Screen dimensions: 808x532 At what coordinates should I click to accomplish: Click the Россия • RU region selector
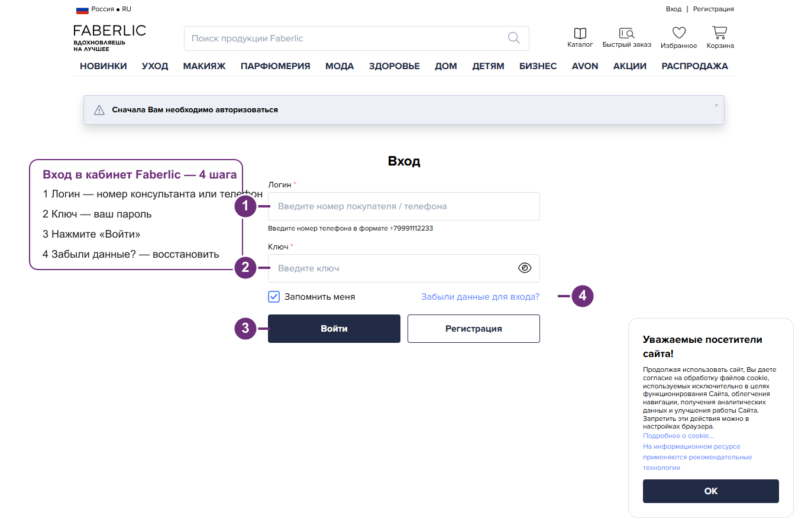[x=104, y=9]
